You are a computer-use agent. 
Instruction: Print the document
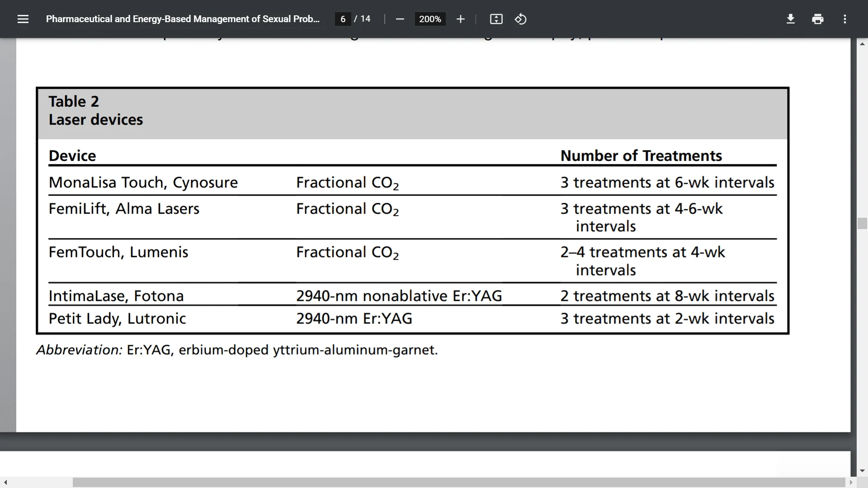(817, 19)
